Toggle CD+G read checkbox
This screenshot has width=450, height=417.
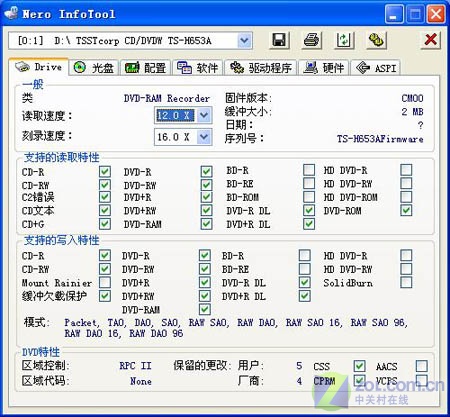coord(105,223)
